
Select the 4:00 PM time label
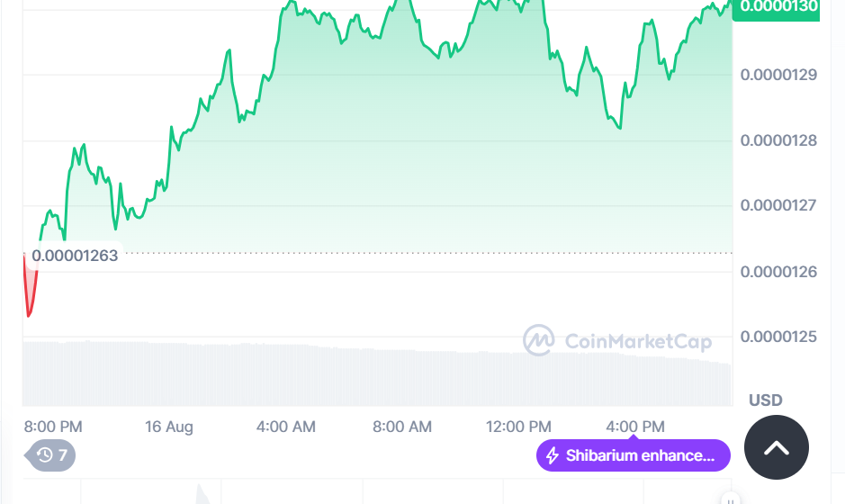point(634,427)
